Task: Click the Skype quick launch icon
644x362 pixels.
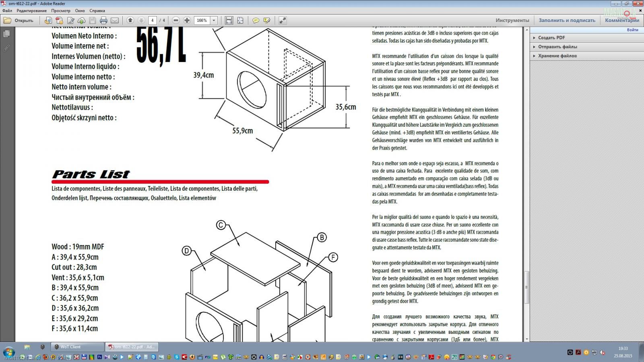Action: click(x=176, y=357)
